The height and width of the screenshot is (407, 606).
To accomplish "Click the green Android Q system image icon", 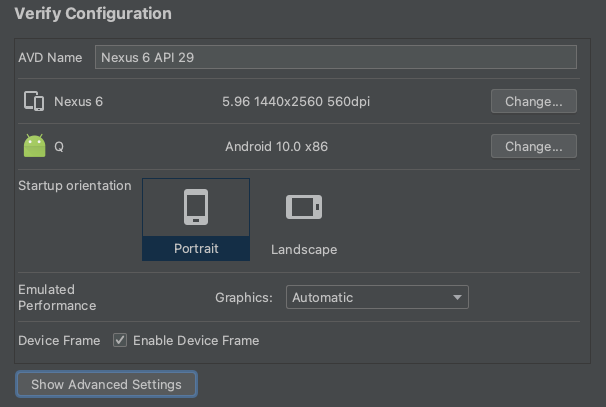I will (x=34, y=146).
